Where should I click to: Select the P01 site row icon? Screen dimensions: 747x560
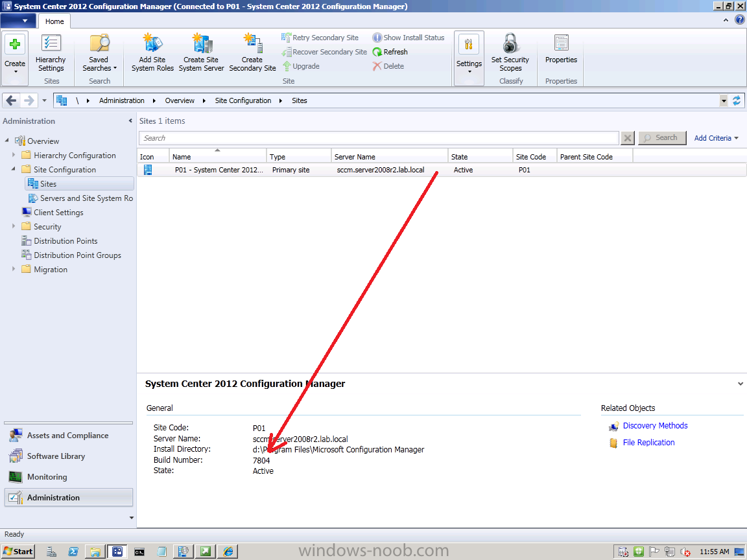click(x=148, y=170)
